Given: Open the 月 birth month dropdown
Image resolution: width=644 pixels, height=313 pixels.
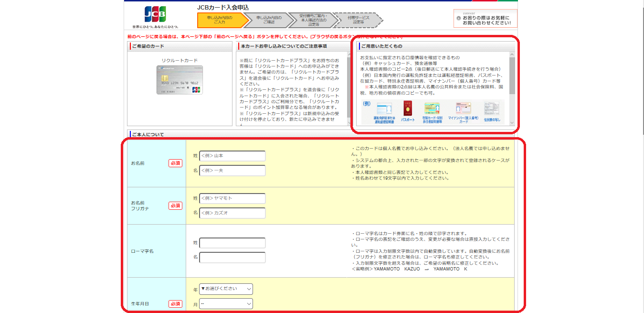Looking at the screenshot, I should tap(226, 303).
